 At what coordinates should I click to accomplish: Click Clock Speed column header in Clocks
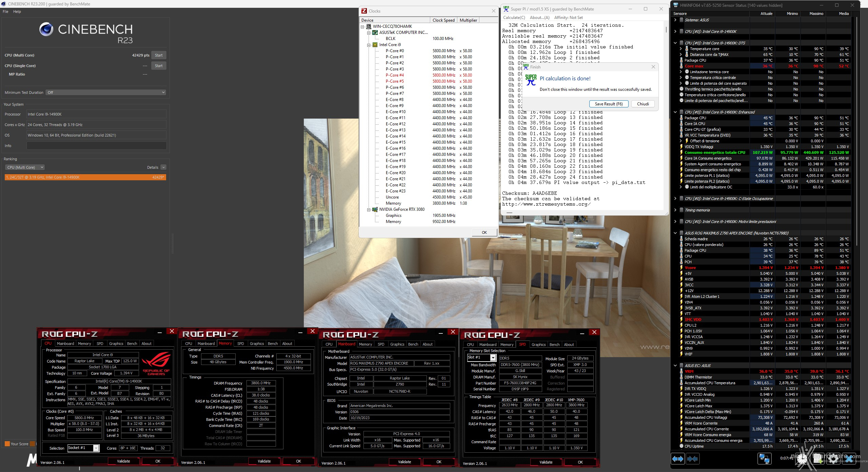click(x=443, y=20)
